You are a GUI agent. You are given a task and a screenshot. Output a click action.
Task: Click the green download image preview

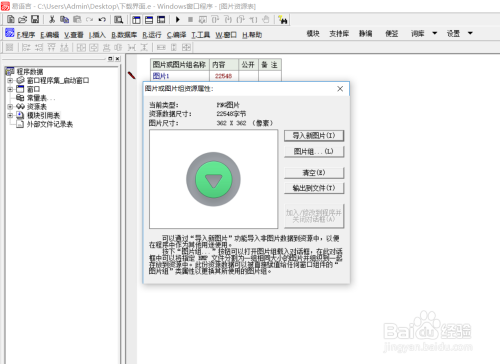[x=213, y=179]
